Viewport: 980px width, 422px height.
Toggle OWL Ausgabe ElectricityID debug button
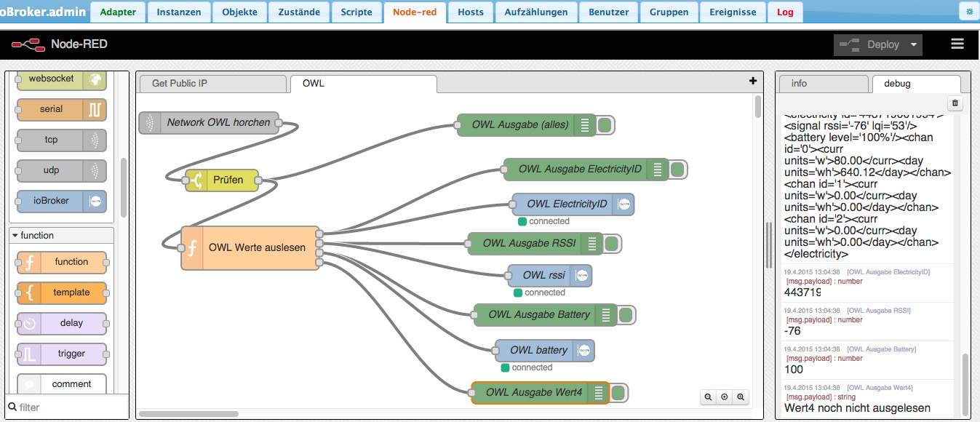[x=678, y=170]
